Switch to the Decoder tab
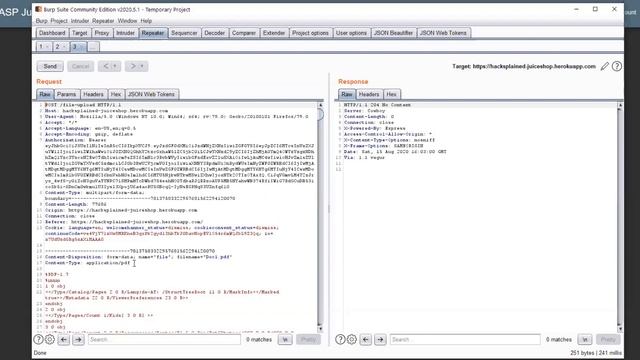640x360 pixels. click(215, 33)
